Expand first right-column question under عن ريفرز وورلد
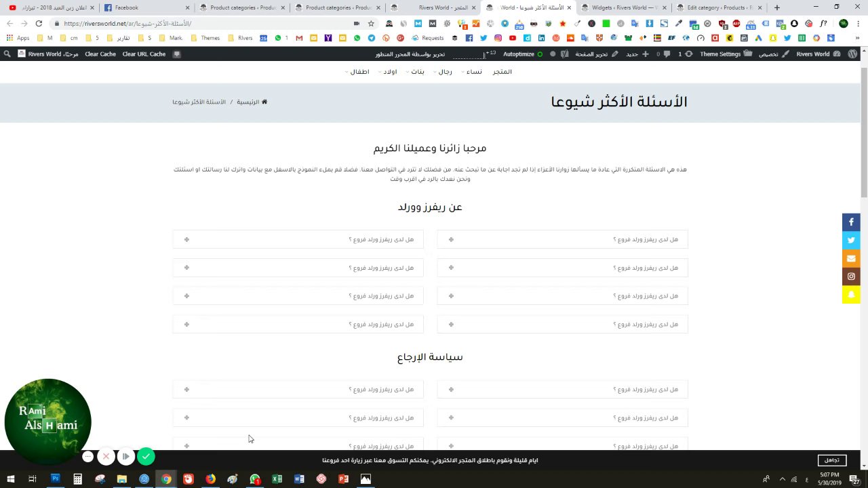This screenshot has height=488, width=868. pyautogui.click(x=562, y=239)
